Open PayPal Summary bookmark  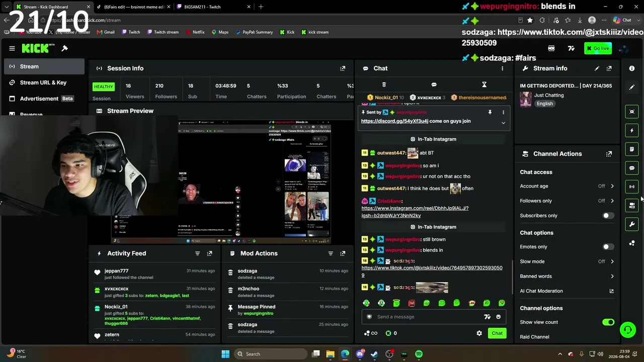254,32
